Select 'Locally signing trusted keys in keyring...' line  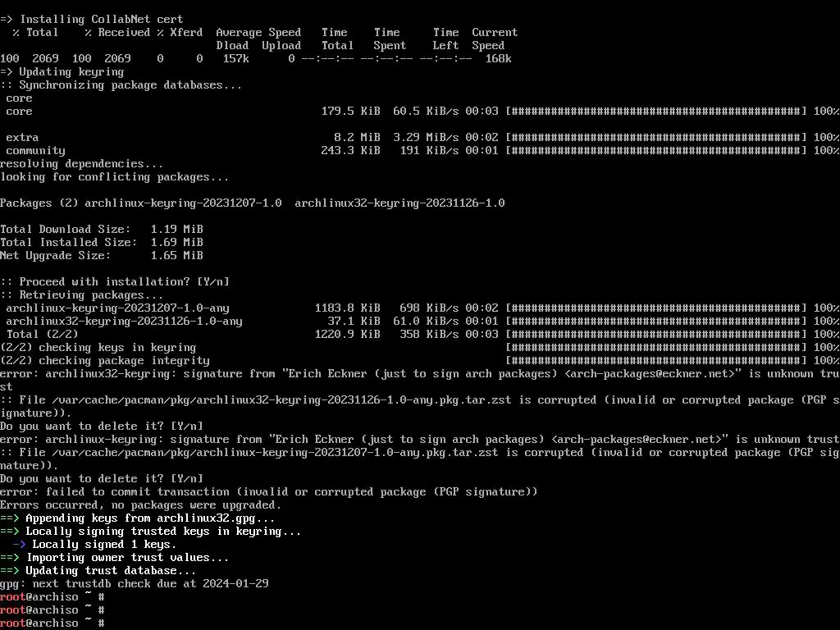(151, 532)
